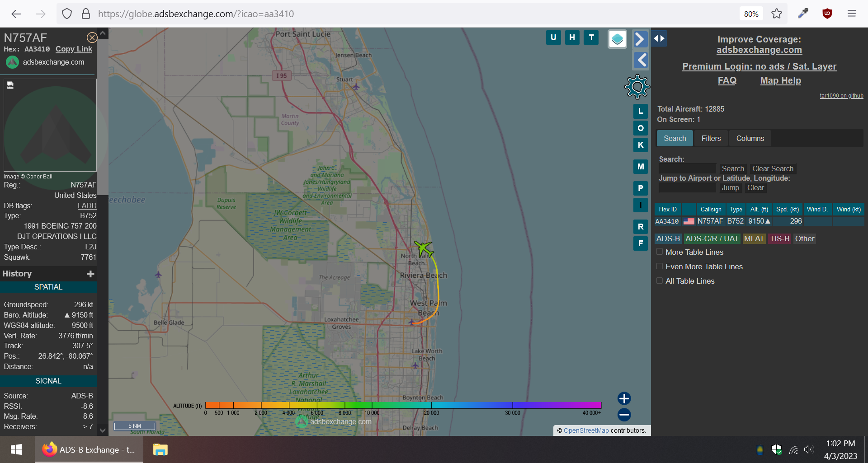Toggle the Other source filter
Image resolution: width=868 pixels, height=463 pixels.
805,239
